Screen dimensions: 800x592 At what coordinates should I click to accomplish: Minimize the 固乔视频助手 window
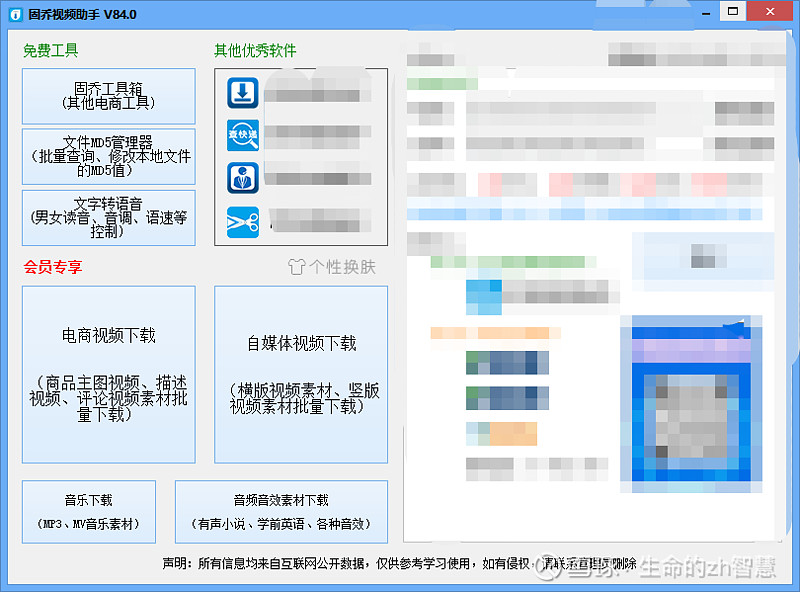click(706, 12)
